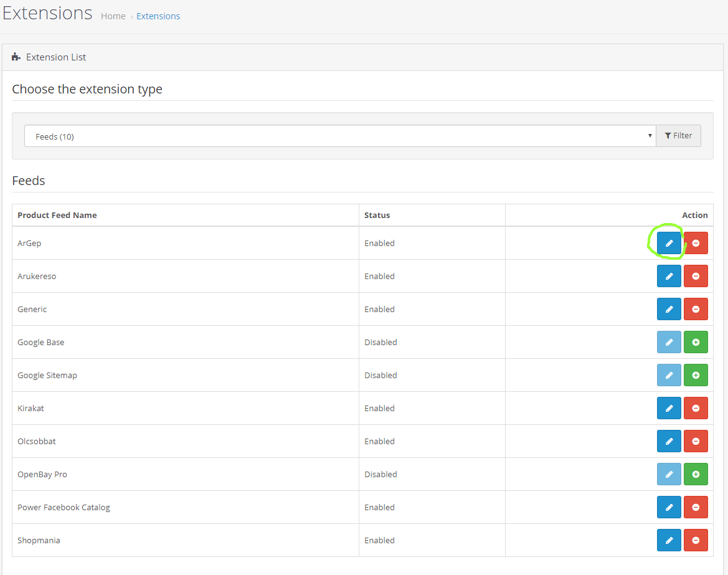The width and height of the screenshot is (728, 575).
Task: Uninstall the Generic feed
Action: pyautogui.click(x=696, y=309)
